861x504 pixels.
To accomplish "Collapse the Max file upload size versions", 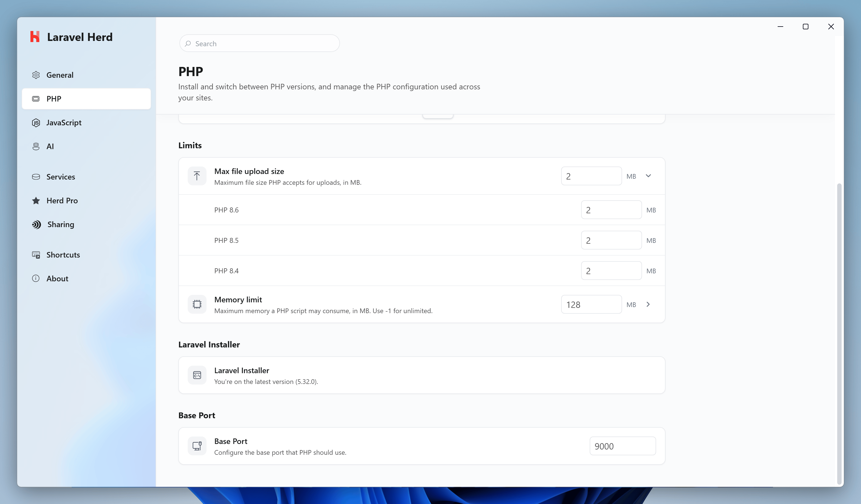I will click(x=648, y=176).
